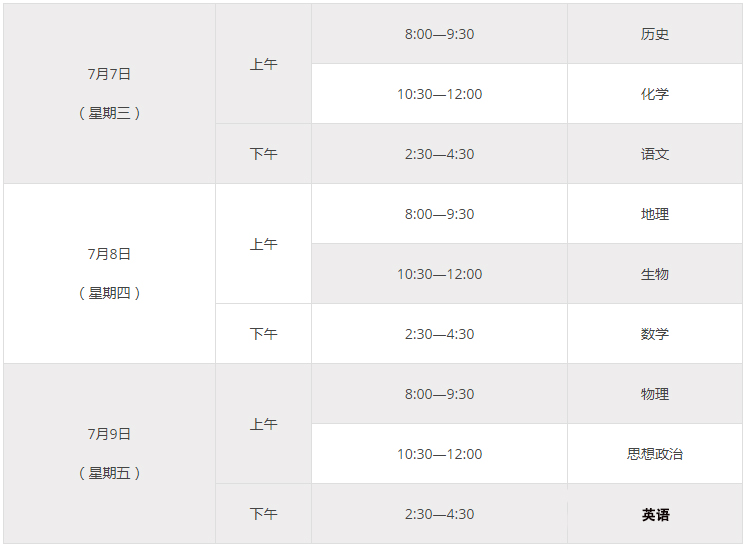Image resolution: width=746 pixels, height=548 pixels.
Task: Click the 8:00—9:30 time in 历史 row
Action: pyautogui.click(x=439, y=34)
